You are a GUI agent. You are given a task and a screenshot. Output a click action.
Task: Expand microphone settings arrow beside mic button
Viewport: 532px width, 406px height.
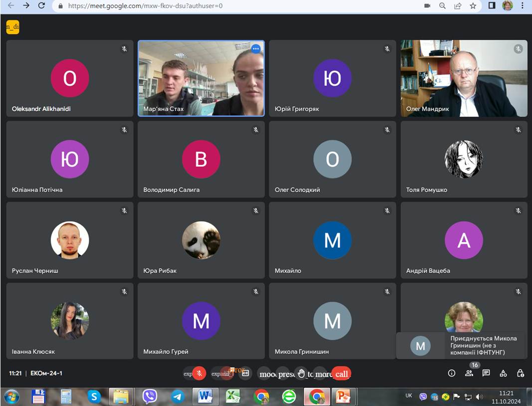pos(187,374)
